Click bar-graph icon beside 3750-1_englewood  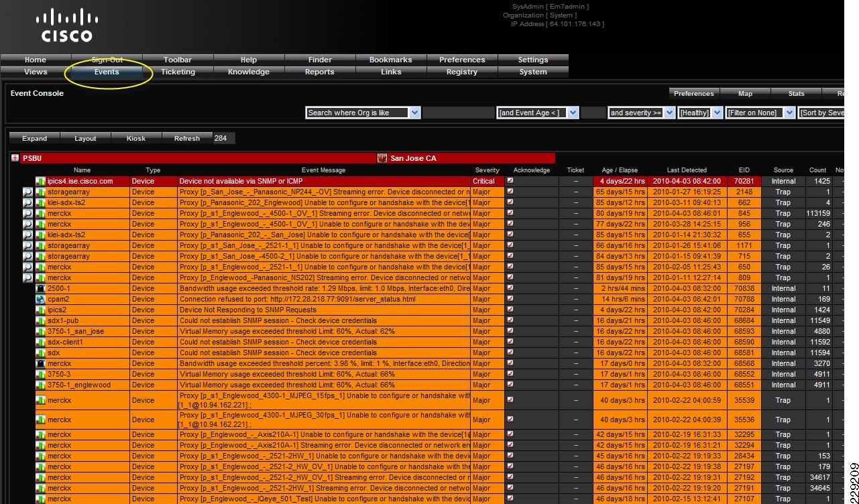click(41, 385)
